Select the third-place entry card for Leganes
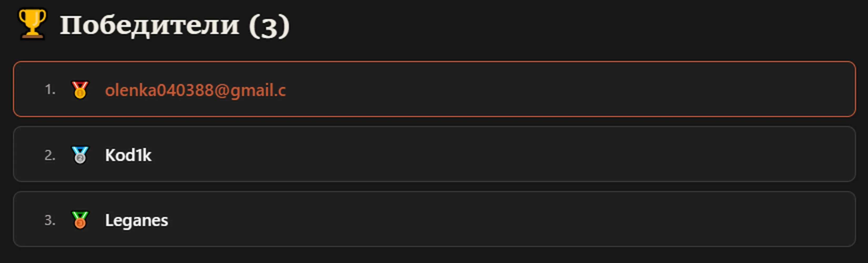Viewport: 868px width, 263px height. 434,219
